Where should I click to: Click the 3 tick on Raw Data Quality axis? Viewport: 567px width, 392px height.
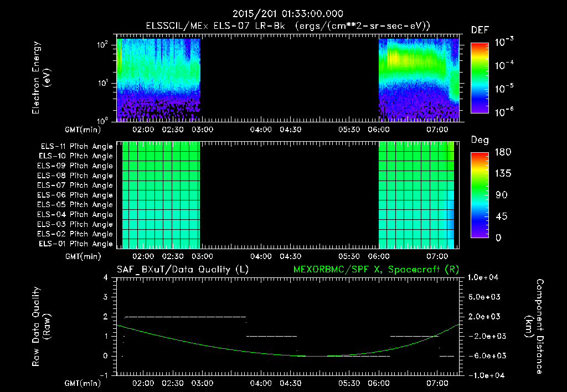[x=106, y=297]
